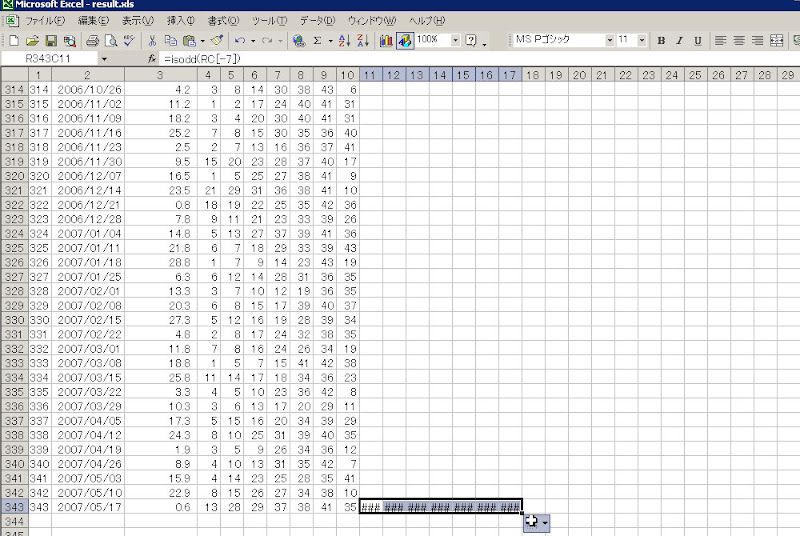
Task: Open the データ(D) menu
Action: (317, 21)
